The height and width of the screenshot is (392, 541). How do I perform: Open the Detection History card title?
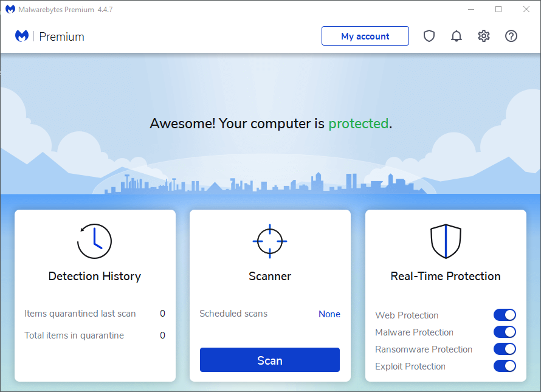point(95,277)
